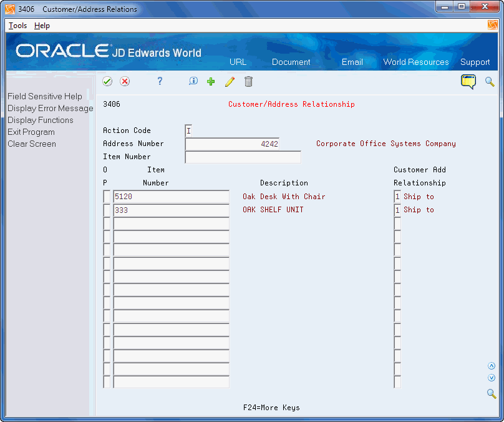
Task: Click the scroll down arrow icon
Action: pos(492,378)
